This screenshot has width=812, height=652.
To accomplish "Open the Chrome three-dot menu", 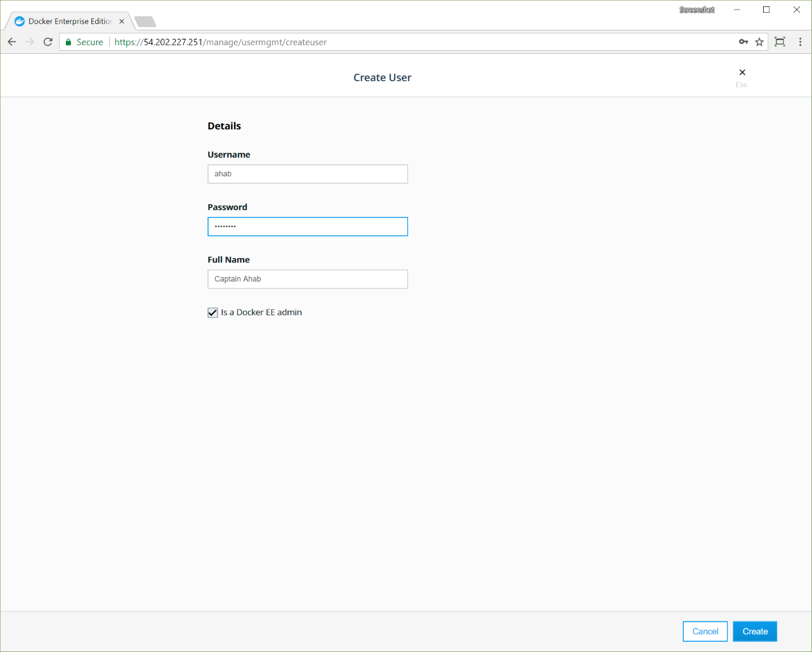I will 800,42.
